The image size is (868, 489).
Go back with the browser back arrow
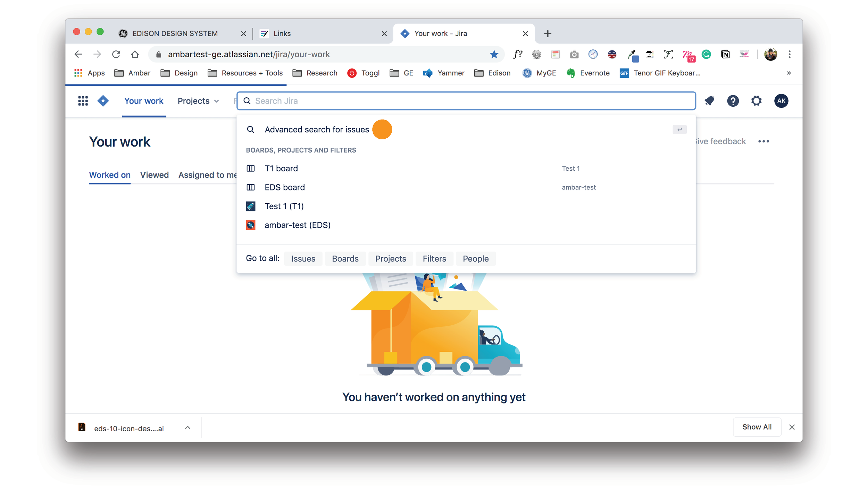(x=78, y=54)
